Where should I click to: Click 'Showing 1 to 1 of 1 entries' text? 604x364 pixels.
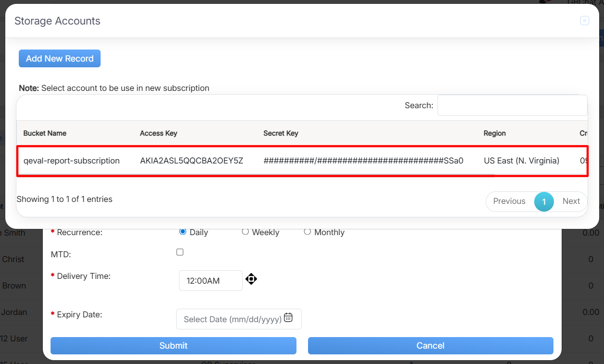[64, 199]
